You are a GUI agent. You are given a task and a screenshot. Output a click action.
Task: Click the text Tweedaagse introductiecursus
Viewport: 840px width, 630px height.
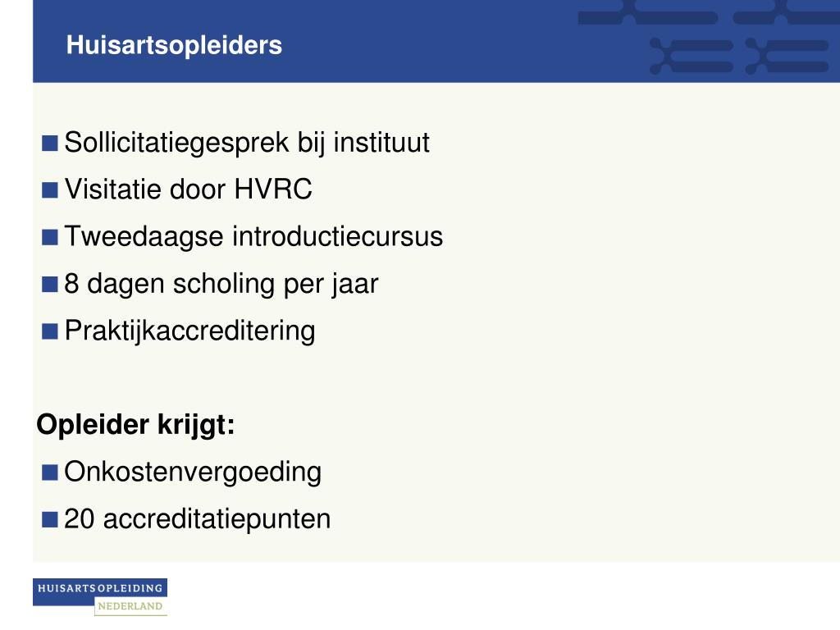pyautogui.click(x=254, y=237)
